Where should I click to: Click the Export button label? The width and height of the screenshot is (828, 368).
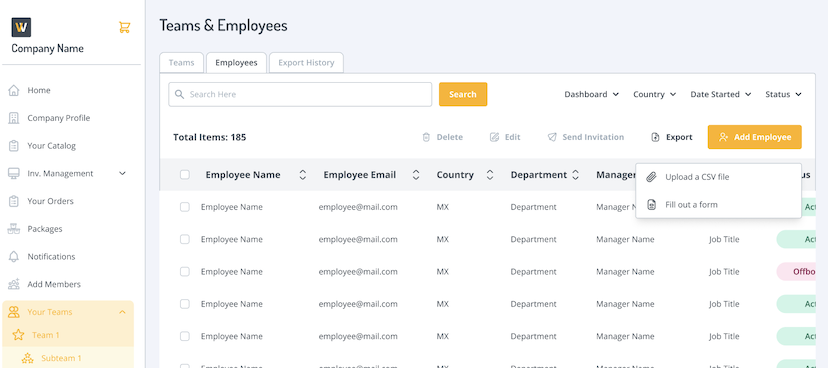tap(679, 137)
